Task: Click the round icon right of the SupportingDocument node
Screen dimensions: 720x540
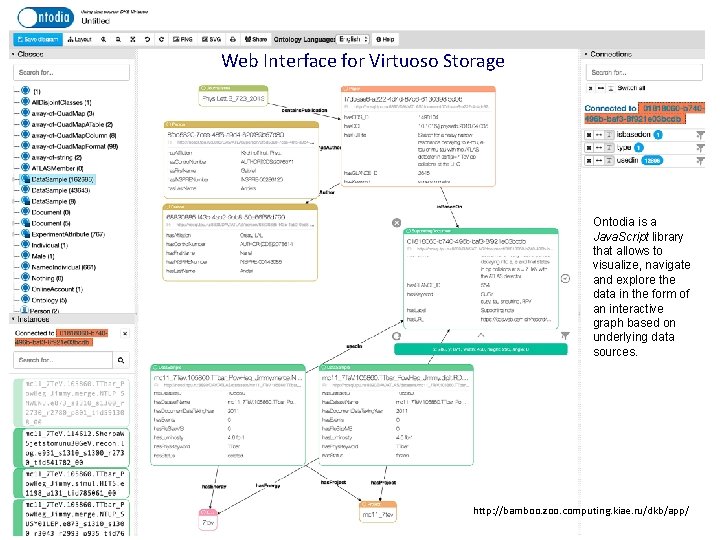Action: point(565,278)
